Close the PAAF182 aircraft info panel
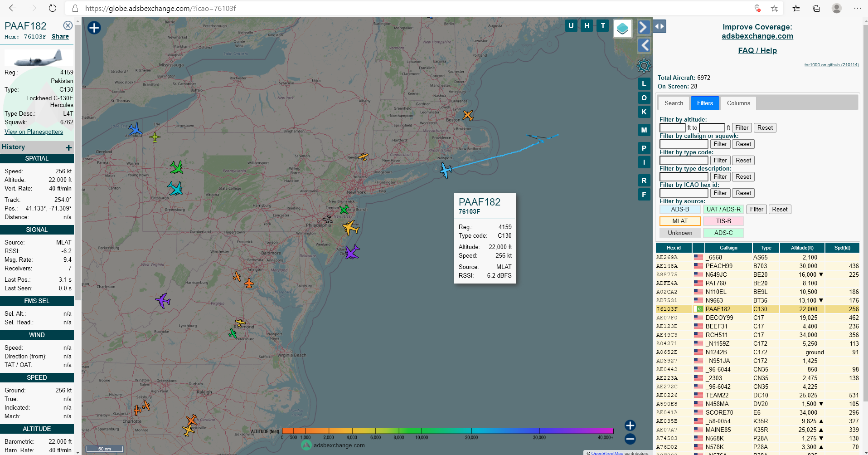This screenshot has width=868, height=455. (x=68, y=25)
